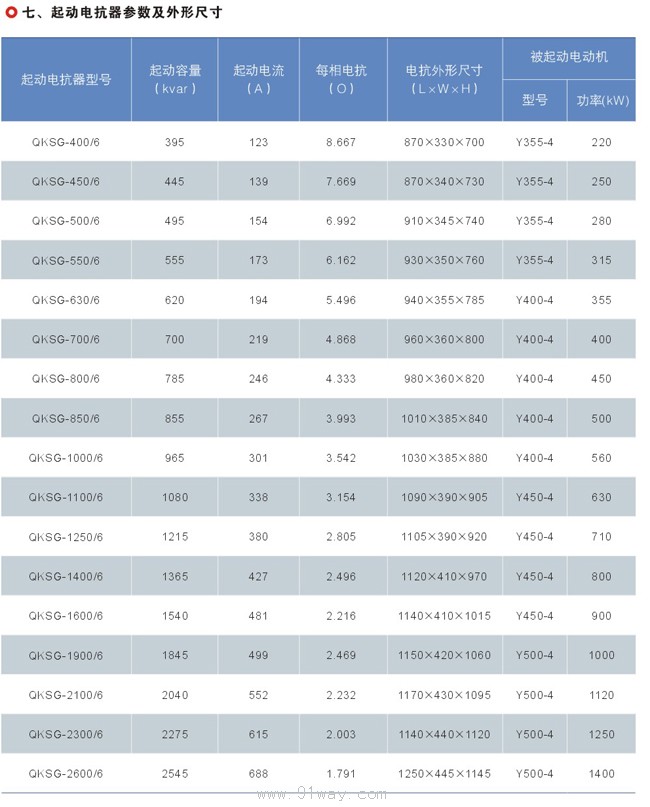The image size is (650, 807).
Task: Click the red circle bullet beside the heading
Action: (x=10, y=14)
